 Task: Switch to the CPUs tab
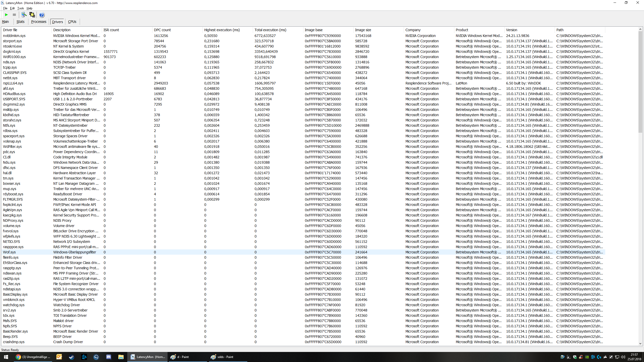point(72,22)
